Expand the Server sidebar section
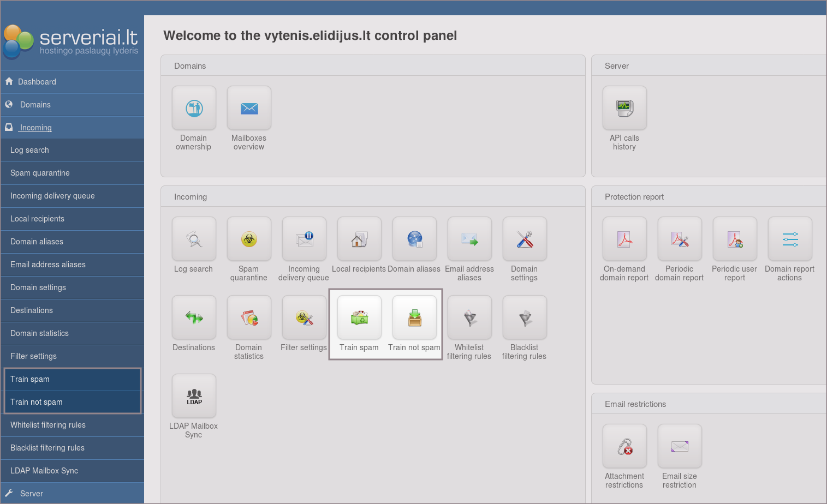Image resolution: width=827 pixels, height=504 pixels. (32, 494)
